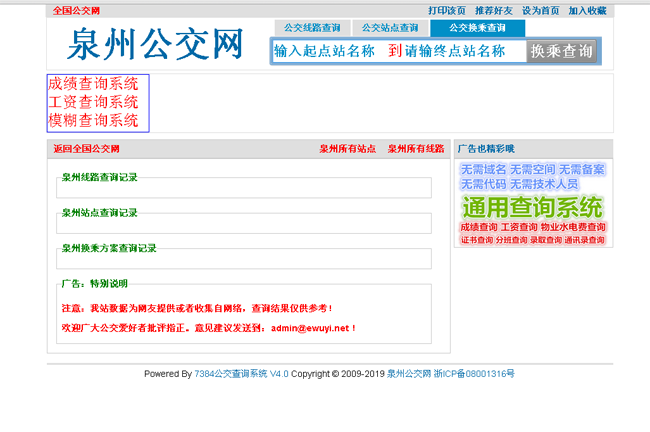Select the 公交换乘查询 tab
The width and height of the screenshot is (650, 432).
pos(478,28)
